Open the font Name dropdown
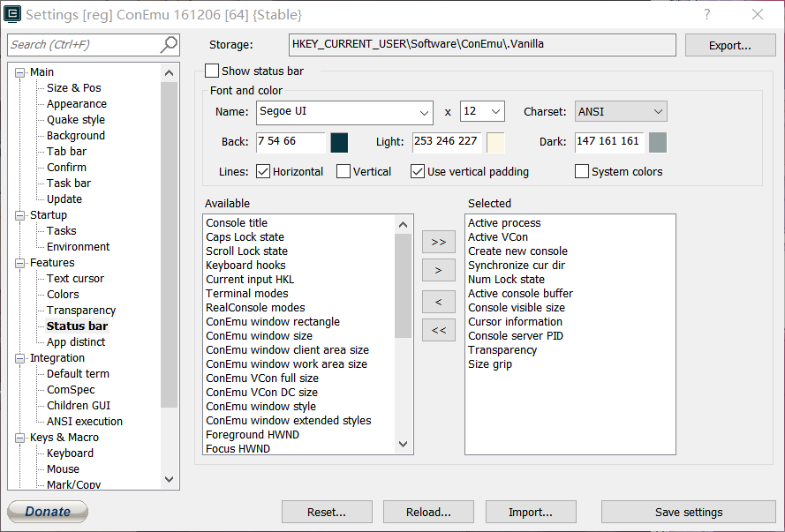Screen dimensions: 785x532 pos(424,112)
